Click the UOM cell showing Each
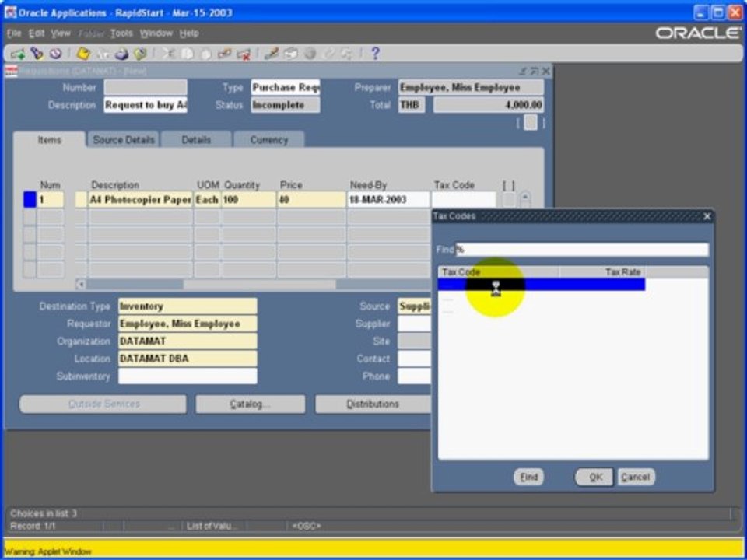Screen dimensions: 747x560 click(x=207, y=200)
